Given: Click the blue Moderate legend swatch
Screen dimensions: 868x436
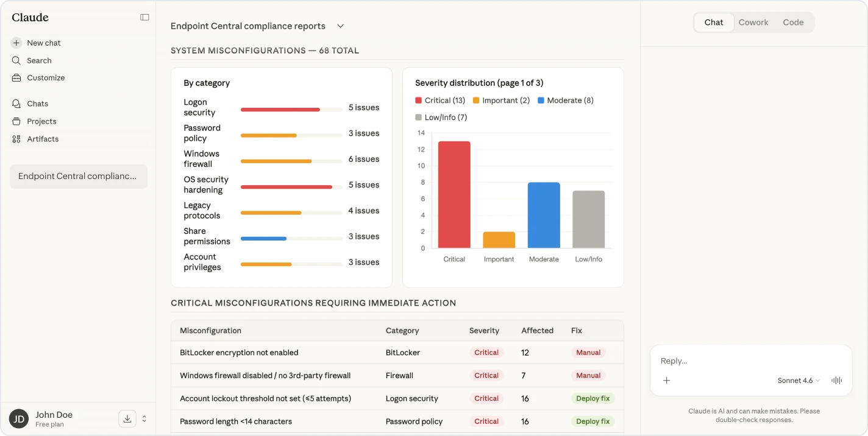Looking at the screenshot, I should [541, 100].
